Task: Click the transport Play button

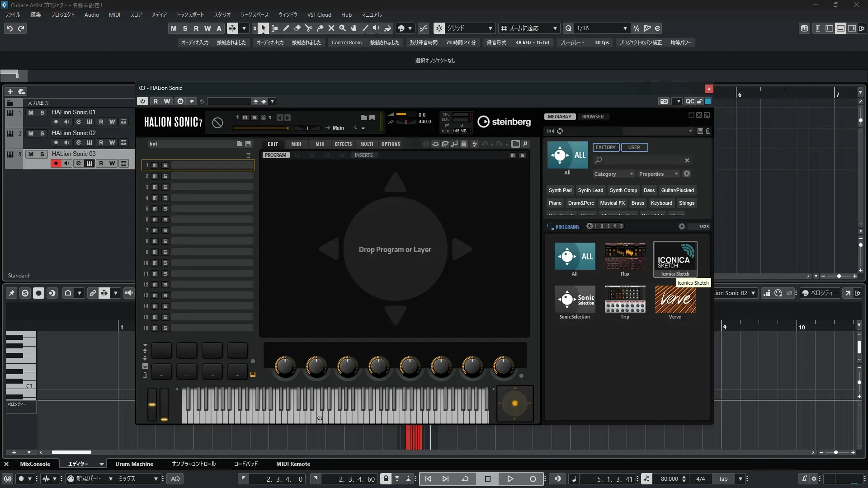Action: (x=510, y=479)
